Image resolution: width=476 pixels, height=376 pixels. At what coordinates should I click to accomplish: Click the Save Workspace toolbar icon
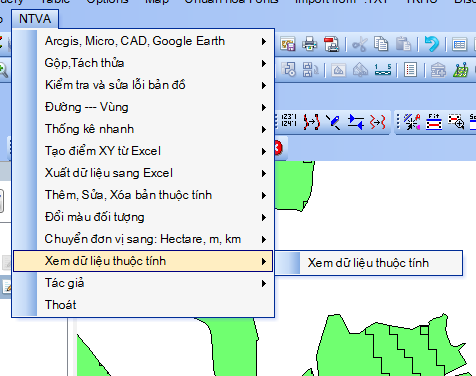[287, 44]
